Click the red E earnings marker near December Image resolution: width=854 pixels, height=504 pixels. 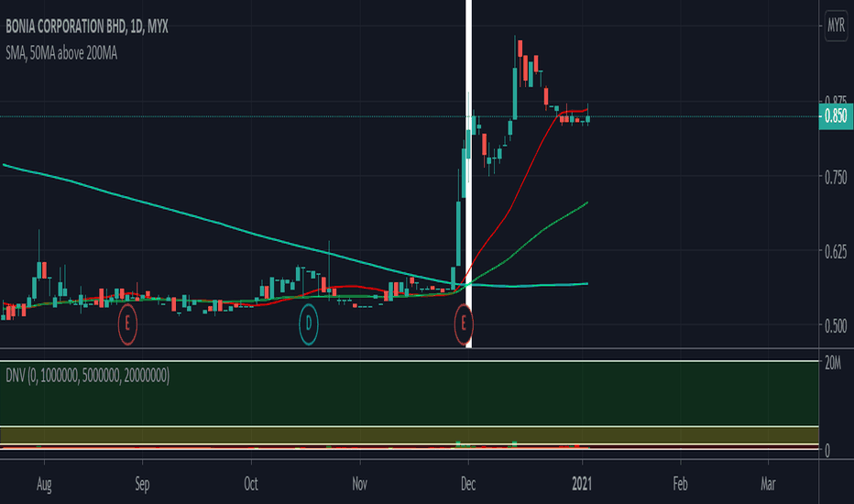pos(464,324)
